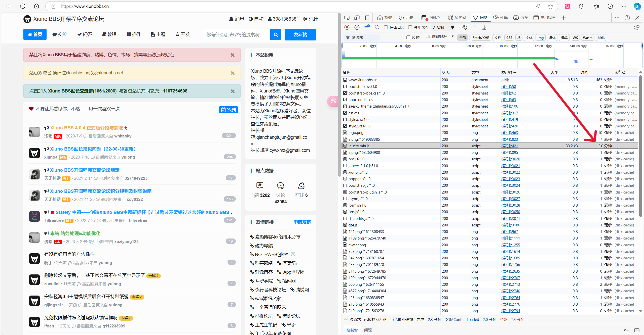The height and width of the screenshot is (335, 644).
Task: Open the (索引):421 initiator link
Action: tap(509, 146)
